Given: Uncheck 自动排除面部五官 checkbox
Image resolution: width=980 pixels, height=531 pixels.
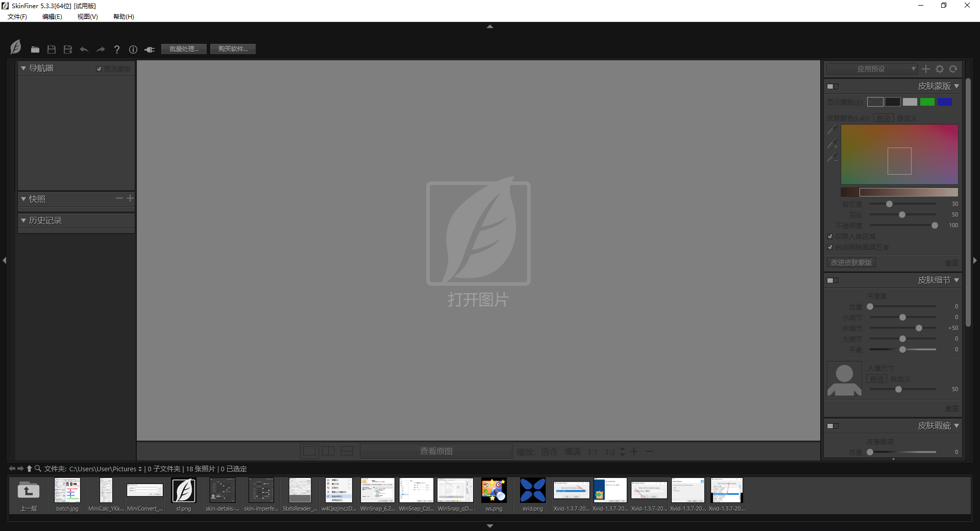Looking at the screenshot, I should click(830, 247).
